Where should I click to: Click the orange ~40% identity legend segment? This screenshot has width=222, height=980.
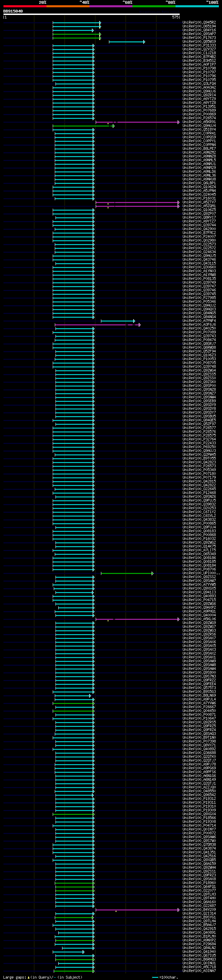[x=68, y=6]
